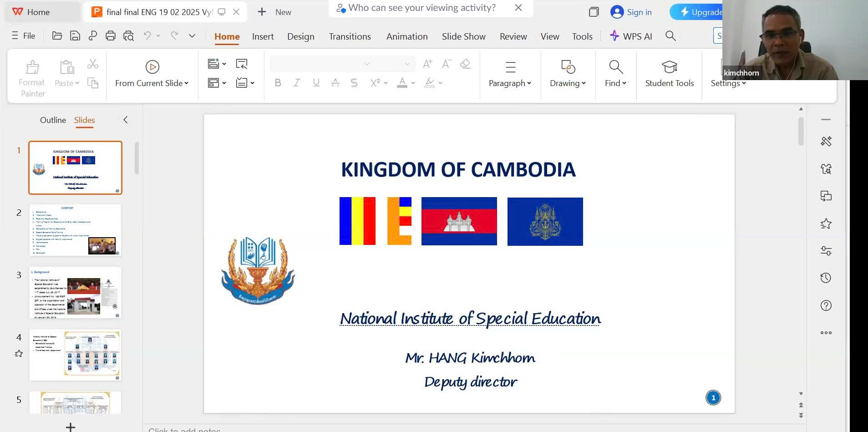
Task: Click the Save icon in quick access toolbar
Action: [75, 36]
